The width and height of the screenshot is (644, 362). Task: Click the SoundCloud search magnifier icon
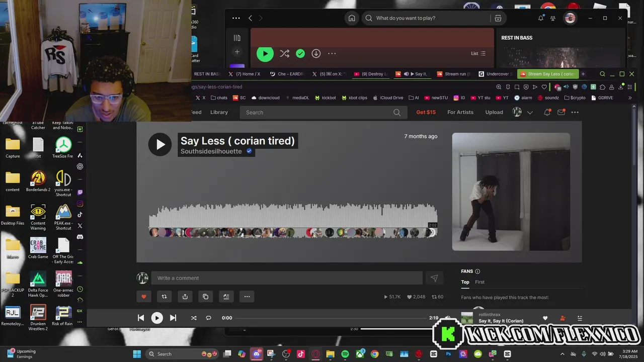pos(397,113)
